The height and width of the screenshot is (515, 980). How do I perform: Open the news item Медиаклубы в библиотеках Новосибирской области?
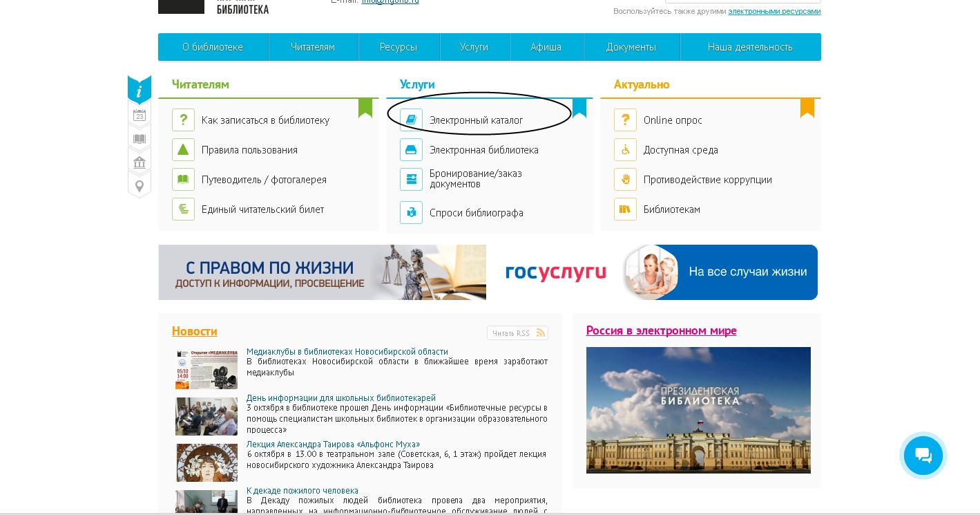coord(347,352)
